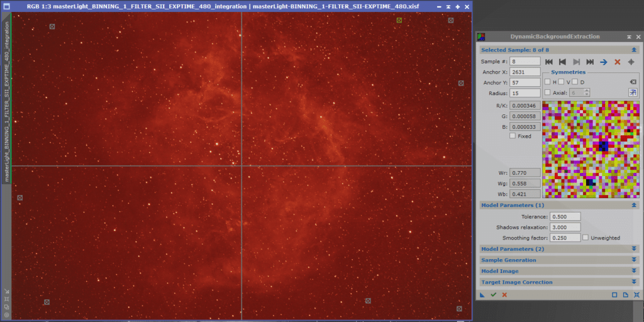
Task: Click the B value 0.000033
Action: pos(525,127)
